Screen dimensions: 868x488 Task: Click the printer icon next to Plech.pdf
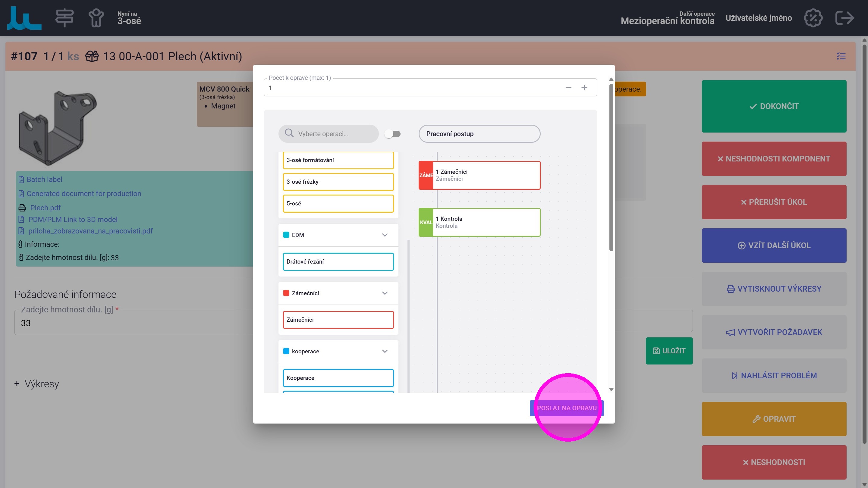tap(22, 208)
